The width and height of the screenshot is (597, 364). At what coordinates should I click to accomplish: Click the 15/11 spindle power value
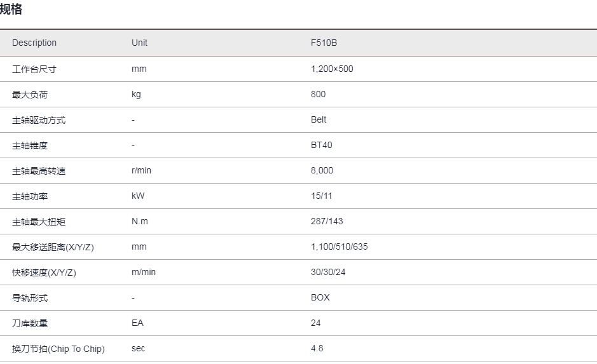321,196
